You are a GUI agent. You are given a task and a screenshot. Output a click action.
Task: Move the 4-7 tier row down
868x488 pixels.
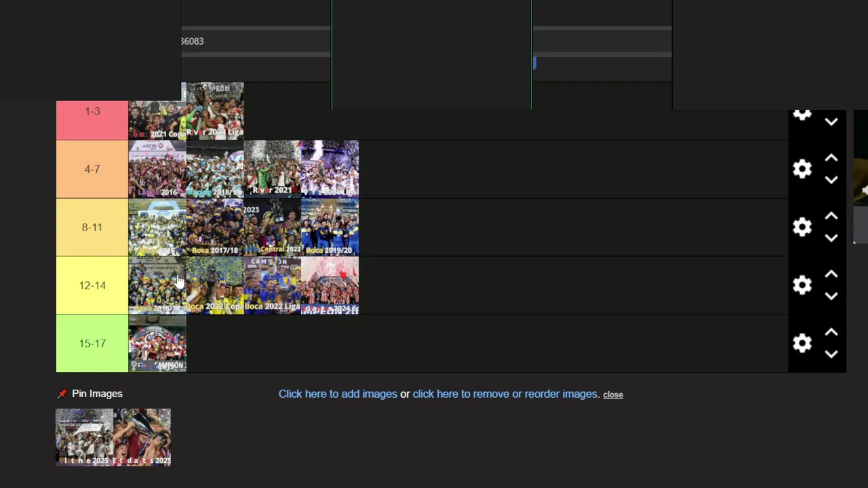coord(831,180)
